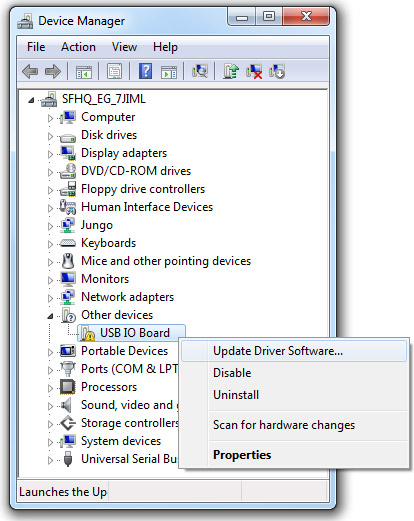Toggle the console tree pane icon
This screenshot has width=414, height=521.
(x=84, y=71)
